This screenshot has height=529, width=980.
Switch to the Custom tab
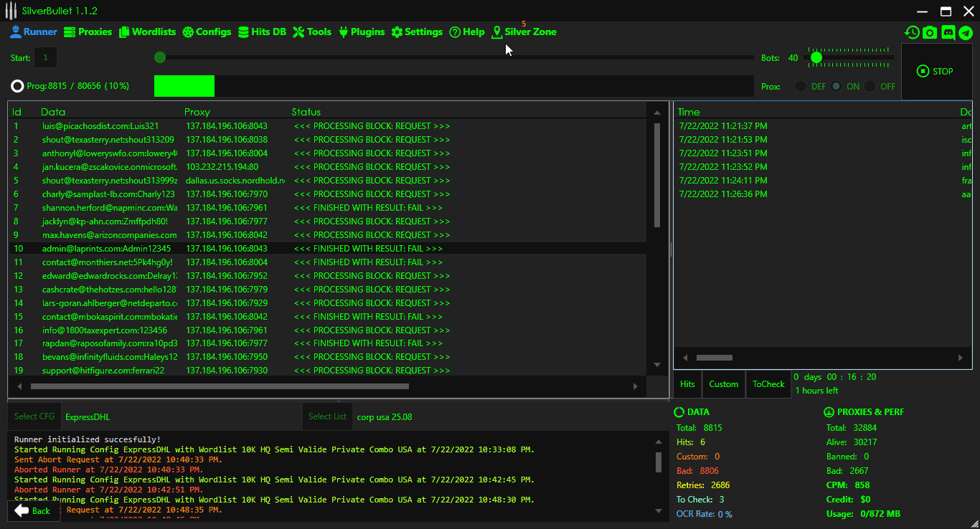[723, 384]
